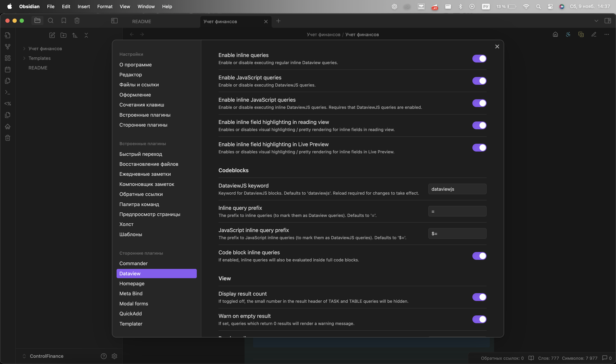Viewport: 616px width, 364px height.
Task: Turn off the Warn on empty result toggle
Action: tap(479, 319)
